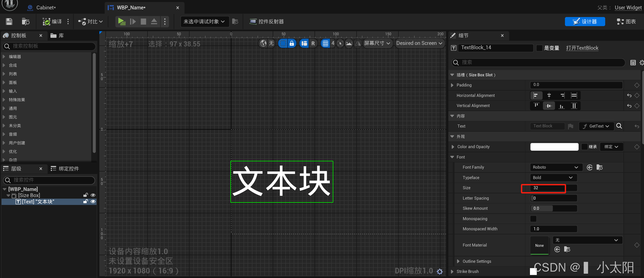Select bottom vertical alignment icon
The height and width of the screenshot is (278, 644).
click(561, 106)
